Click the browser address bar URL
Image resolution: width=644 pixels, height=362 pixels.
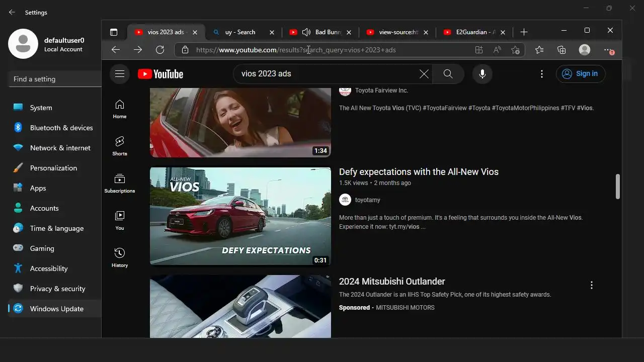coord(296,50)
